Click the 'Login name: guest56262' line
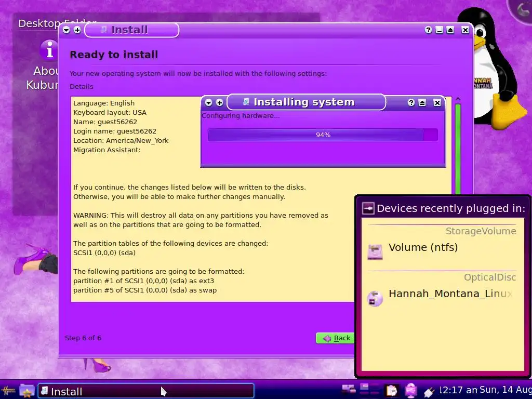This screenshot has height=399, width=532. [x=115, y=131]
